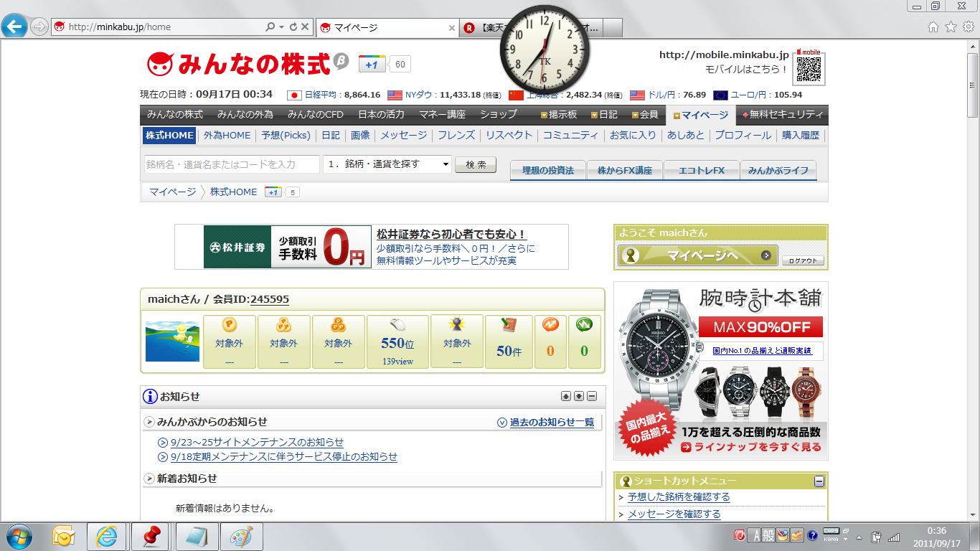Switch to the 外為HOME tab
Viewport: 980px width, 551px height.
pyautogui.click(x=227, y=135)
